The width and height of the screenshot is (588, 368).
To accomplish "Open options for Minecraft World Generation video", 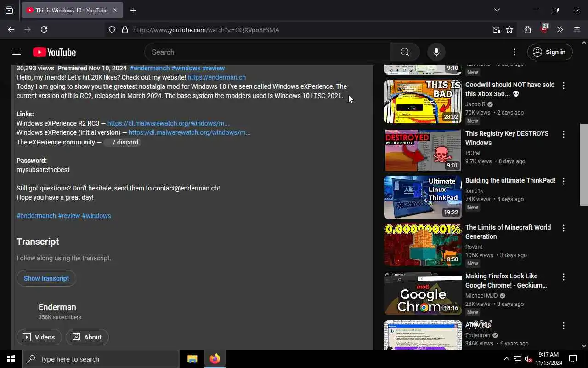I will pyautogui.click(x=564, y=228).
